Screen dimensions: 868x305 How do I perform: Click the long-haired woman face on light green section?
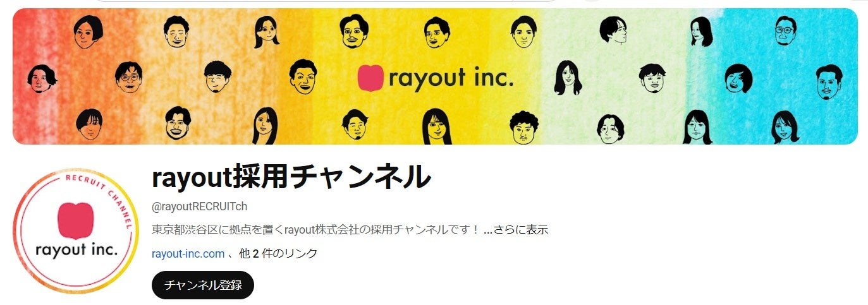(568, 78)
